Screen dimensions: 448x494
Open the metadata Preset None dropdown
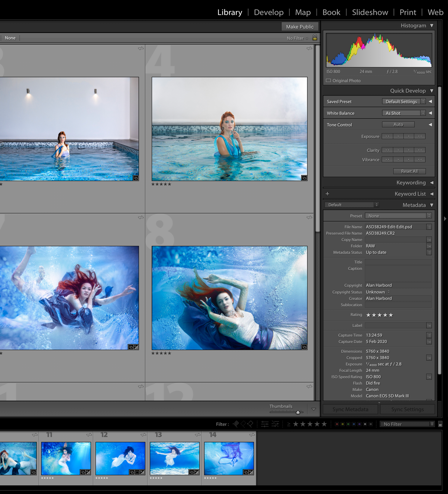[398, 216]
